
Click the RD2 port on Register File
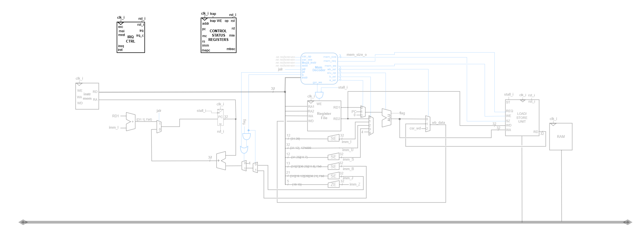pos(337,119)
